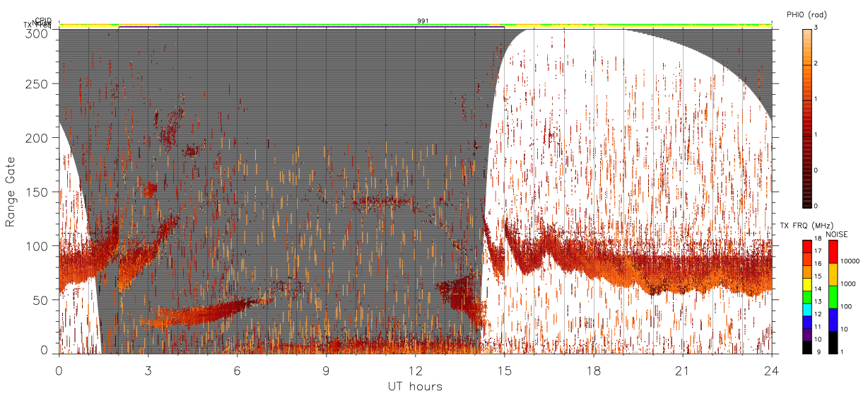Click the blue 11–12 MHz TX FRQ segment
868x401 pixels.
[807, 322]
